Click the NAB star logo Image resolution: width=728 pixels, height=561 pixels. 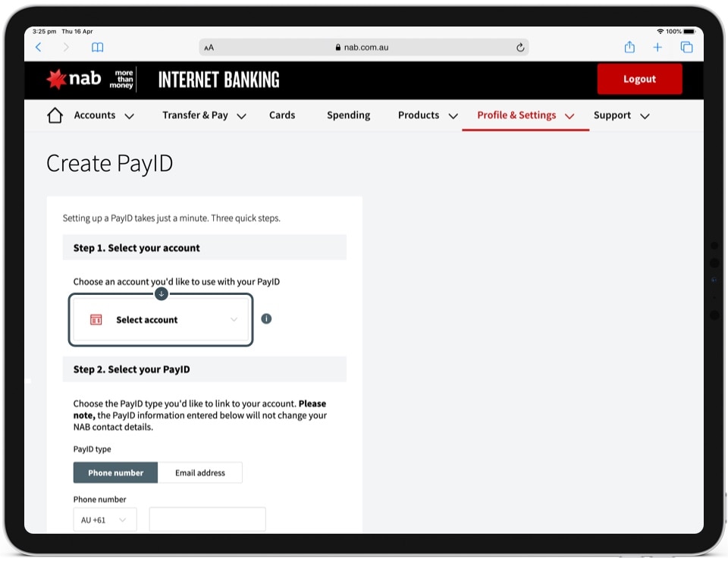click(57, 79)
